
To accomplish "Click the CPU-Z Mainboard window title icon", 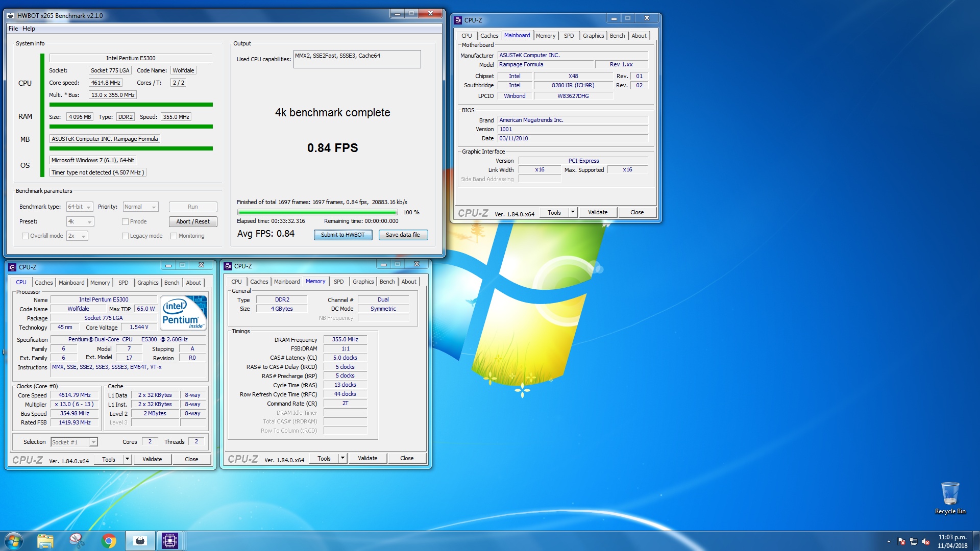I will click(x=458, y=20).
